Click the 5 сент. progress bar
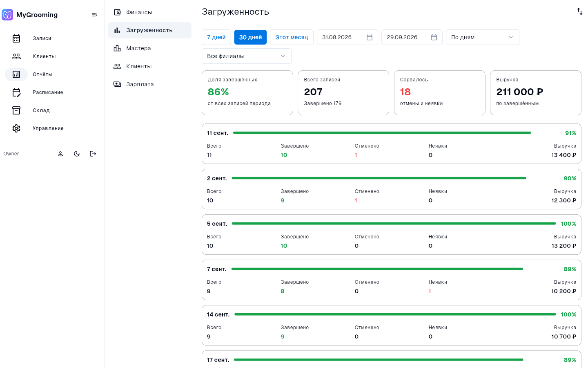The image size is (588, 368). pyautogui.click(x=394, y=224)
